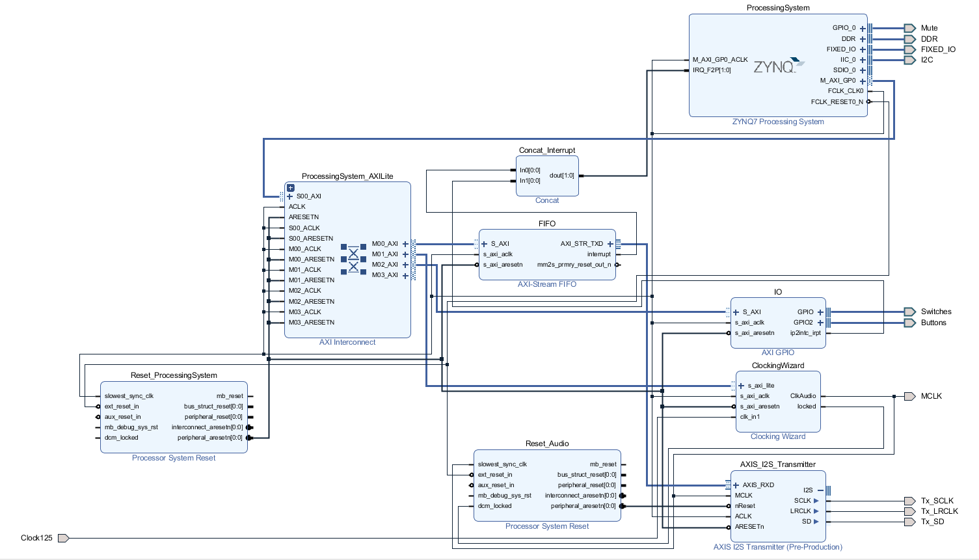
Task: Select ARESETN pin on AXI Interconnect
Action: coord(304,217)
